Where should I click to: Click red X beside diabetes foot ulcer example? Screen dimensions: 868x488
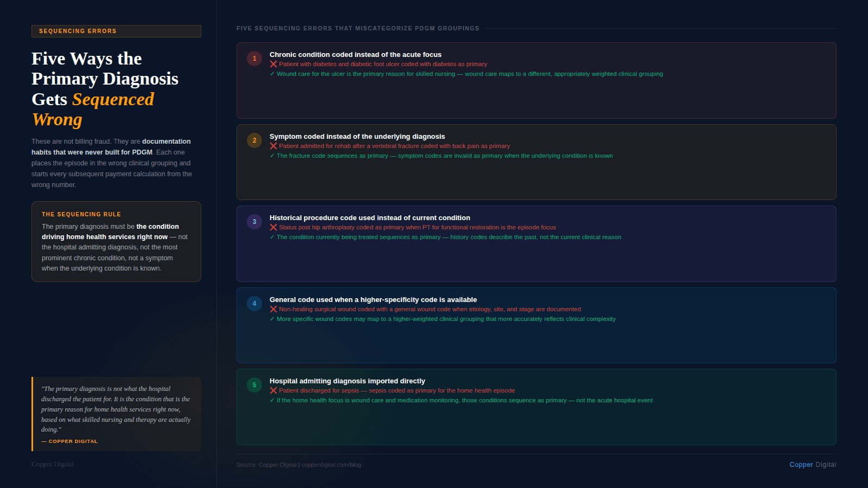pyautogui.click(x=273, y=64)
